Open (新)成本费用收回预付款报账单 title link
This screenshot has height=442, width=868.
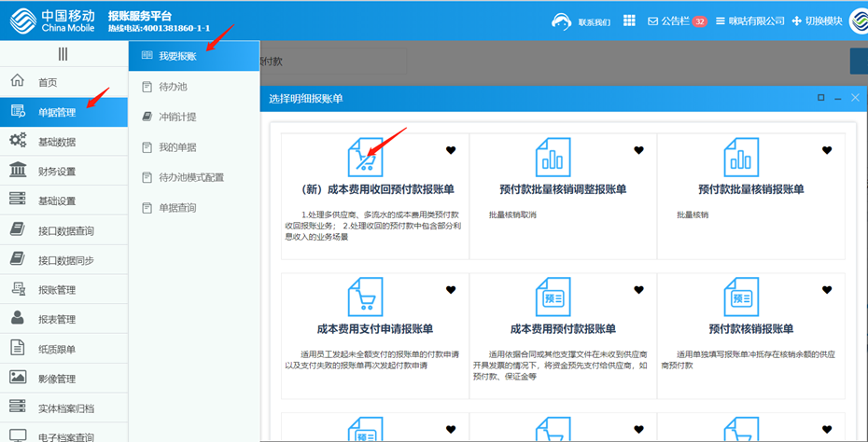point(375,189)
